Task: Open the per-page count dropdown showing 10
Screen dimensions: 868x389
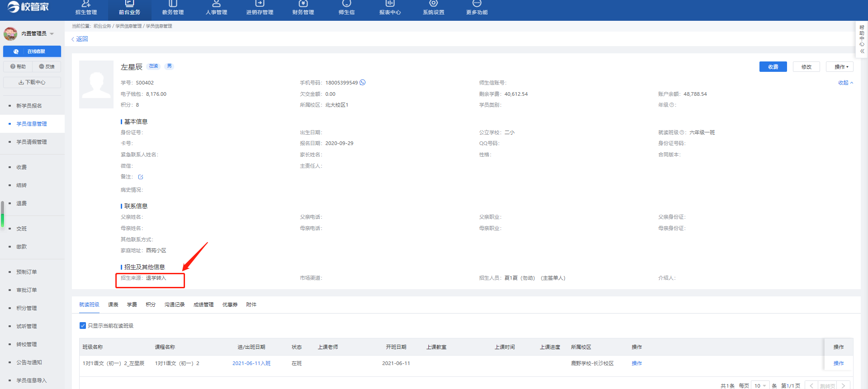Action: [760, 386]
